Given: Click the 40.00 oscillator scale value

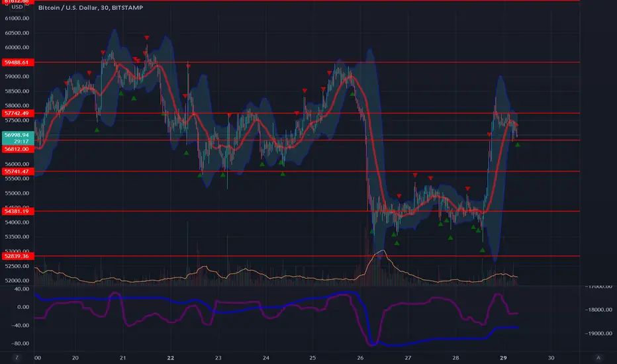Looking at the screenshot, I should pos(23,289).
